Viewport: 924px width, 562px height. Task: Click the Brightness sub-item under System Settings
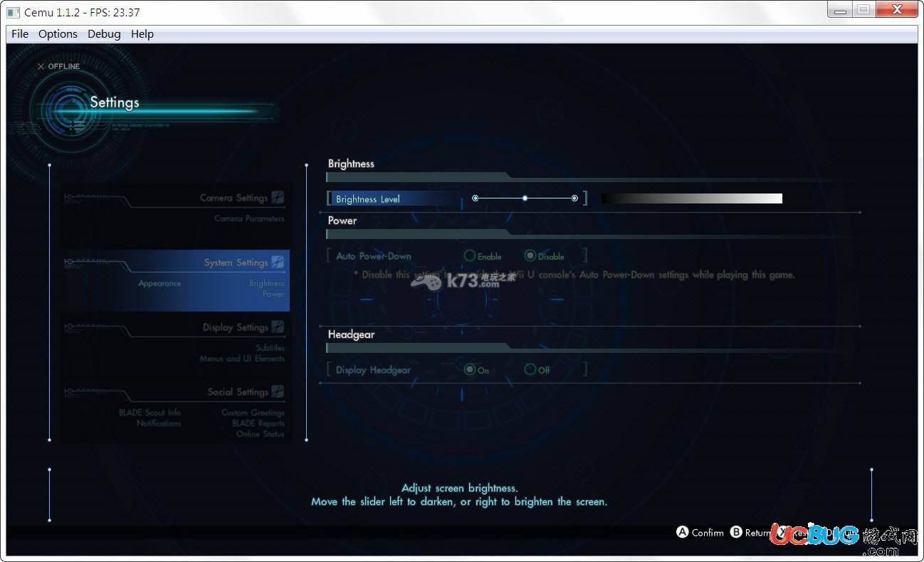pos(267,283)
